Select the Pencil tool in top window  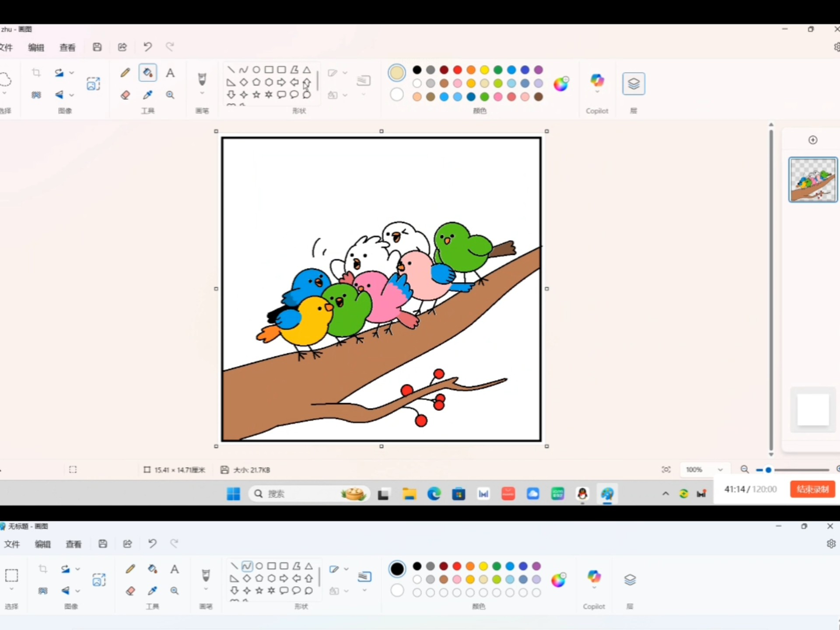pyautogui.click(x=126, y=73)
